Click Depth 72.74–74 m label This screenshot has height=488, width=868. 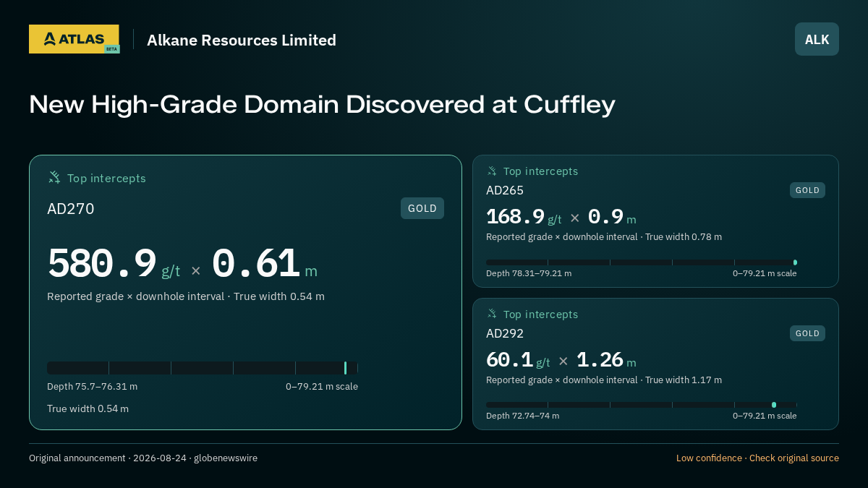pos(522,416)
